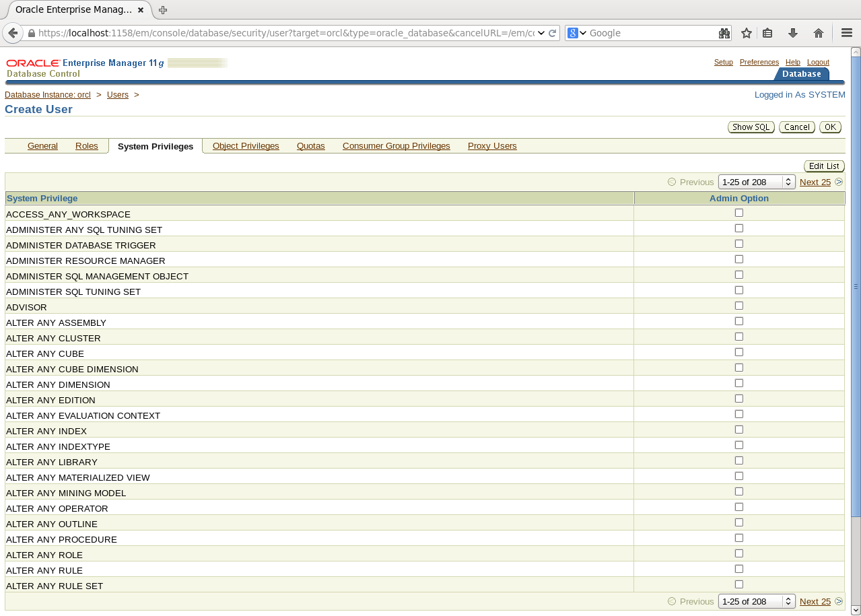The image size is (861, 616).
Task: Check Admin Option for ADMINISTER ANY SQL TUNING SET
Action: point(739,228)
